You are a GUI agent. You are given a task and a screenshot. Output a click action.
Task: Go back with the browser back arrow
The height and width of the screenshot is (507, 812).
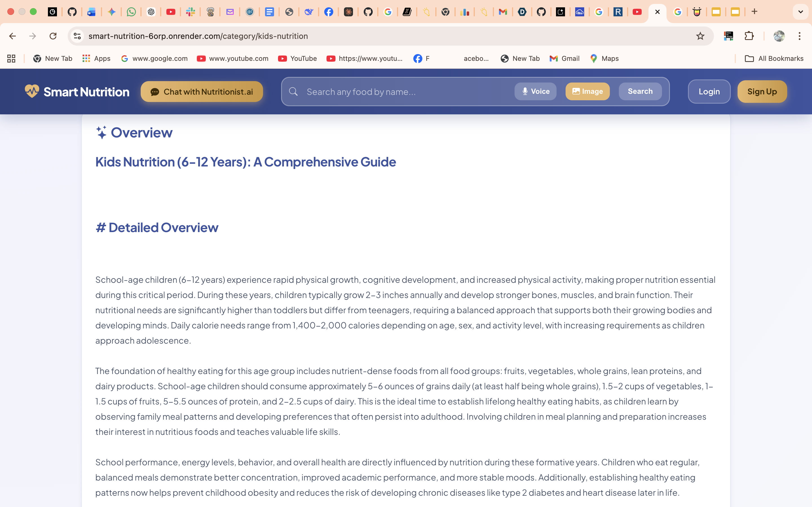click(x=12, y=36)
